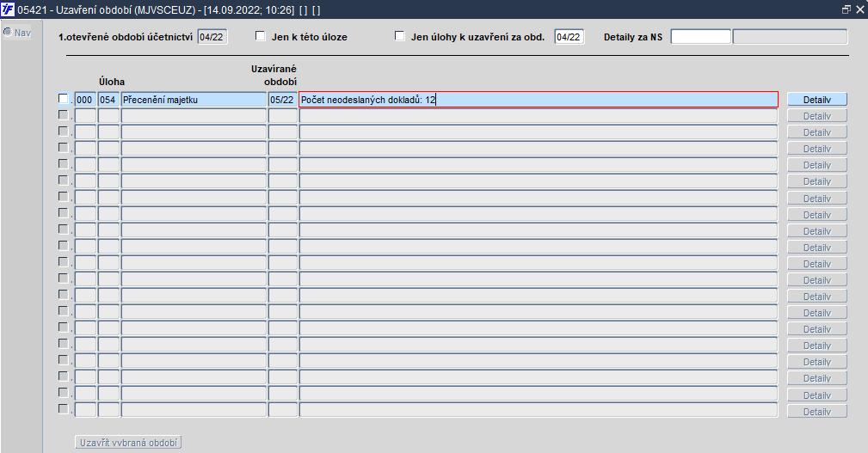Enable the 'Jen k této úloze' checkbox
Screen dimensions: 868x453
[x=260, y=36]
